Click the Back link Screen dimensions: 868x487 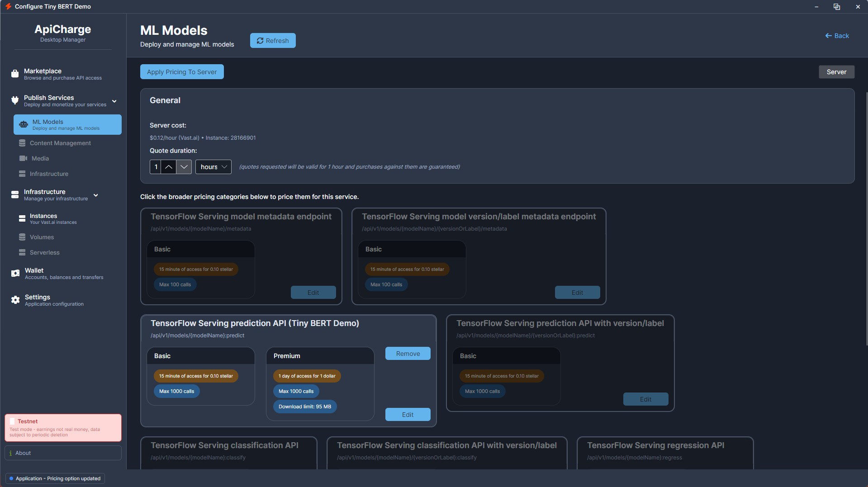coord(837,35)
